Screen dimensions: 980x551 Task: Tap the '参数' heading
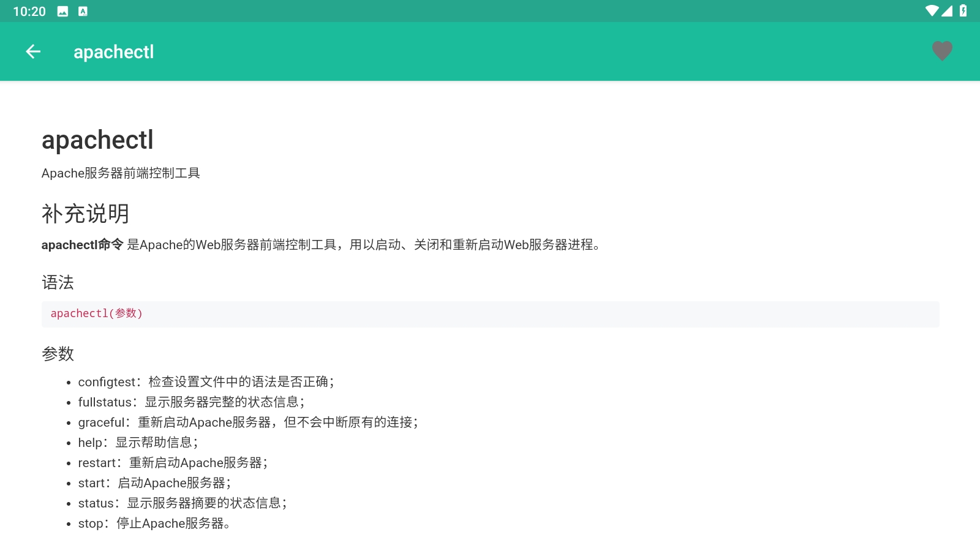[x=58, y=353]
